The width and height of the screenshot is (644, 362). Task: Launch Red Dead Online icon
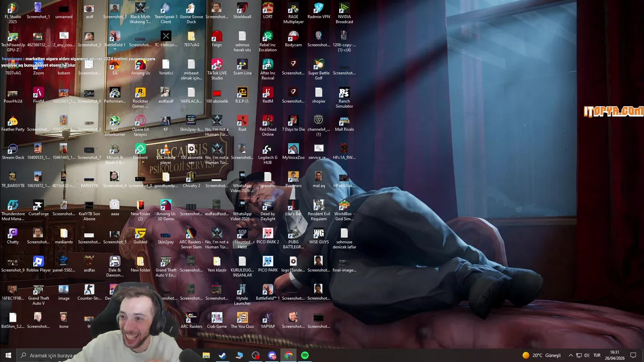268,126
